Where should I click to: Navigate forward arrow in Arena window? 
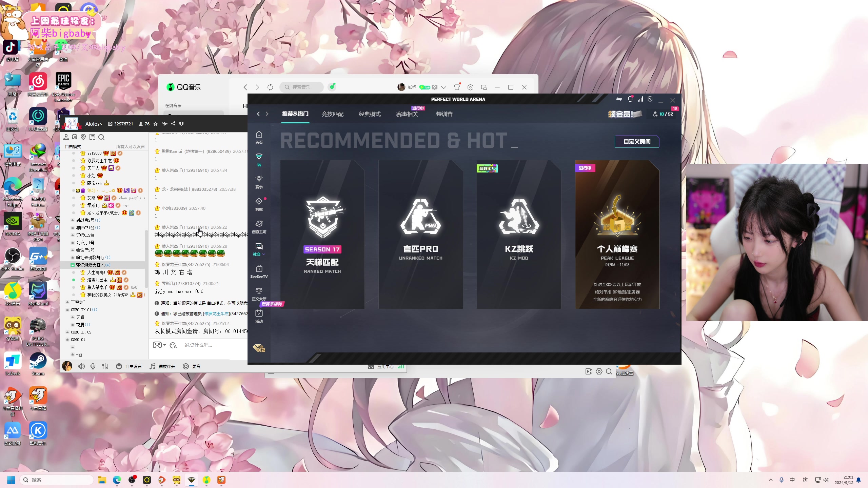(x=267, y=114)
